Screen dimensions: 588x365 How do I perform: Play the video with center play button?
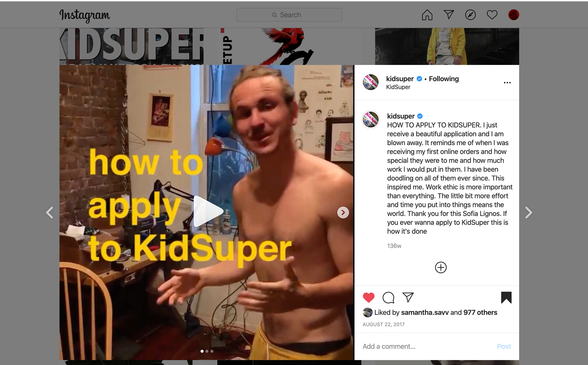[208, 211]
